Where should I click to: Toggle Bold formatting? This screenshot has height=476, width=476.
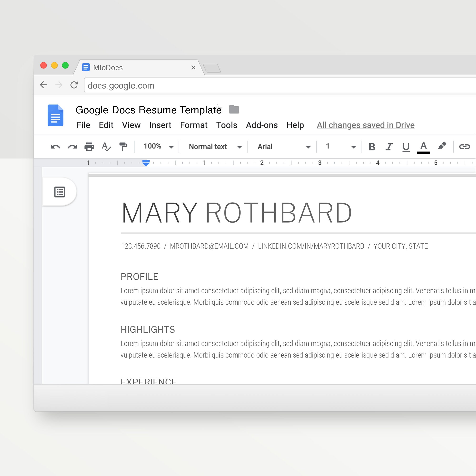point(372,147)
